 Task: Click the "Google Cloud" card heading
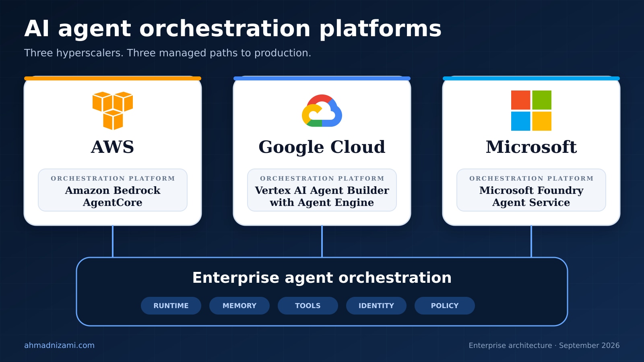tap(322, 147)
